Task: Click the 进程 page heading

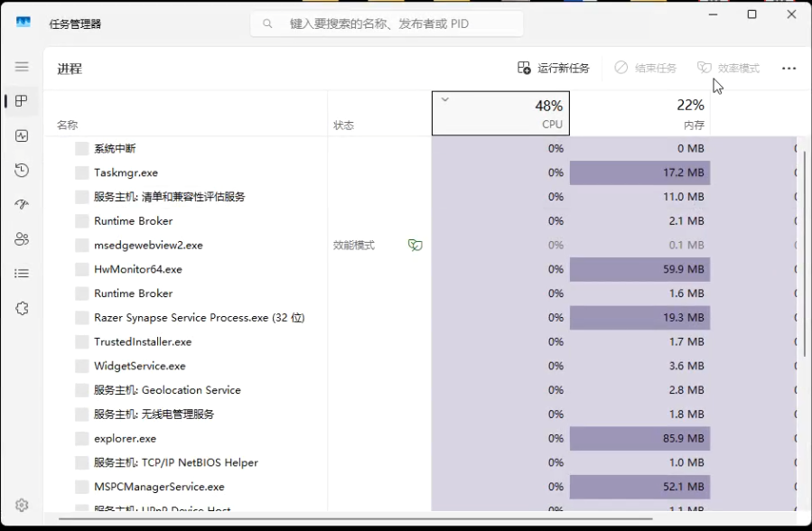Action: tap(70, 69)
